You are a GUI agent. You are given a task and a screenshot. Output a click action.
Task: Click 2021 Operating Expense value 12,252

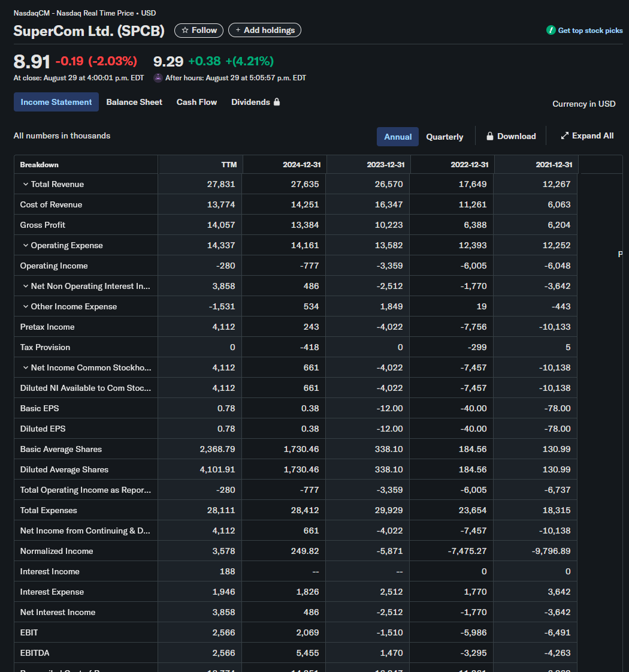(557, 246)
